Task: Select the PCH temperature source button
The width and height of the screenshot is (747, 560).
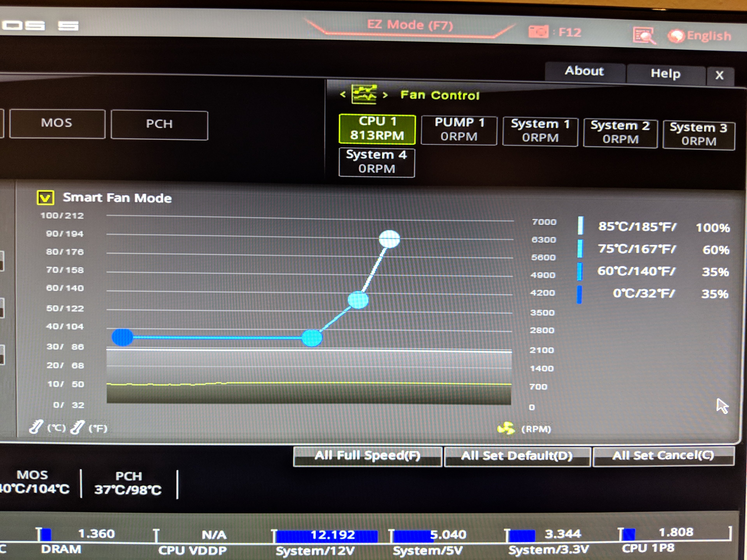Action: [159, 125]
